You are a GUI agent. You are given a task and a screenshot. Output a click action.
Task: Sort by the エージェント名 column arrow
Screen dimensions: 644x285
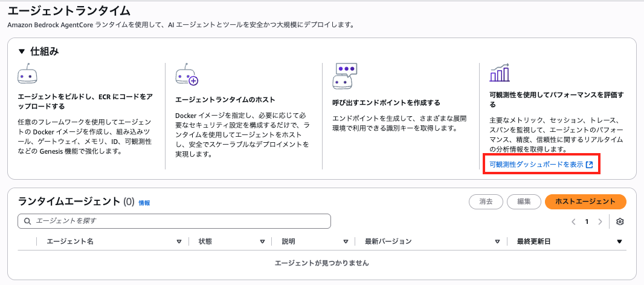tap(179, 242)
